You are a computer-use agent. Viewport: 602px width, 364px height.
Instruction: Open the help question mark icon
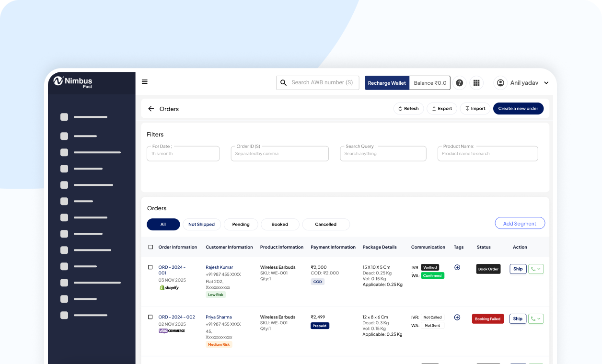[x=459, y=83]
